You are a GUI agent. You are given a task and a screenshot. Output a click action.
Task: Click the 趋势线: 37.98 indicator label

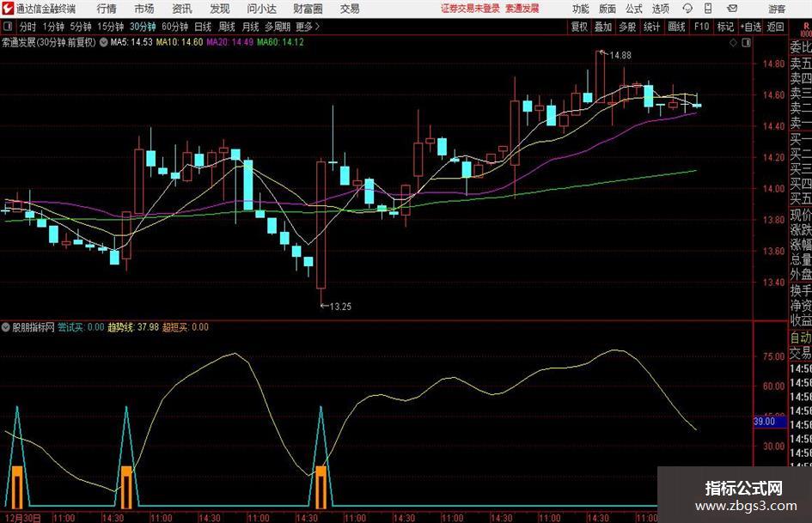pos(133,327)
